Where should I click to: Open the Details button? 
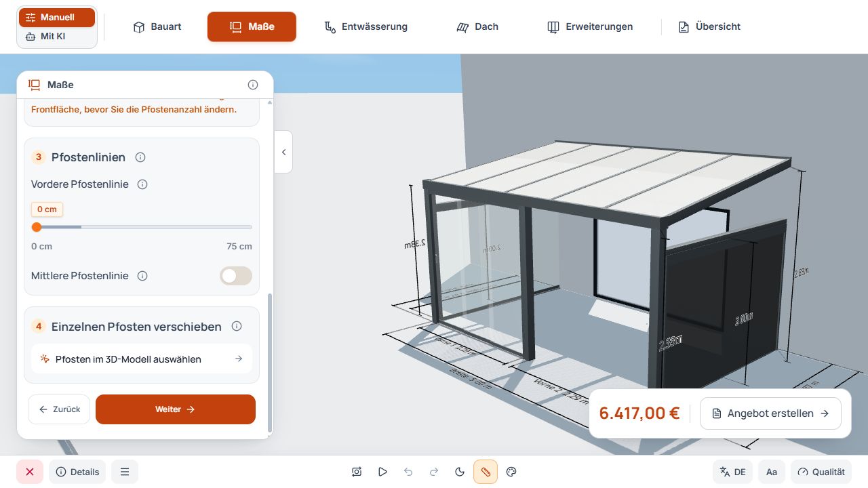[x=77, y=472]
